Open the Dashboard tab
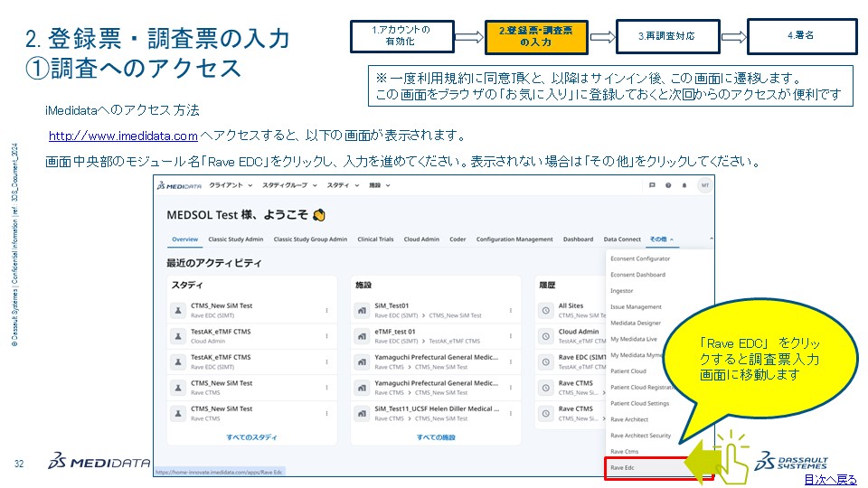Viewport: 868px width, 488px height. point(578,239)
